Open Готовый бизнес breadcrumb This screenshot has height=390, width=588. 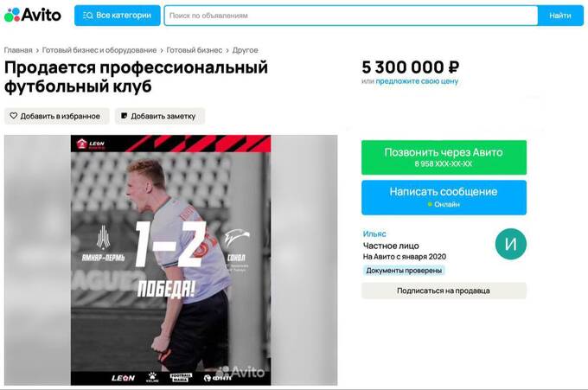pyautogui.click(x=195, y=50)
